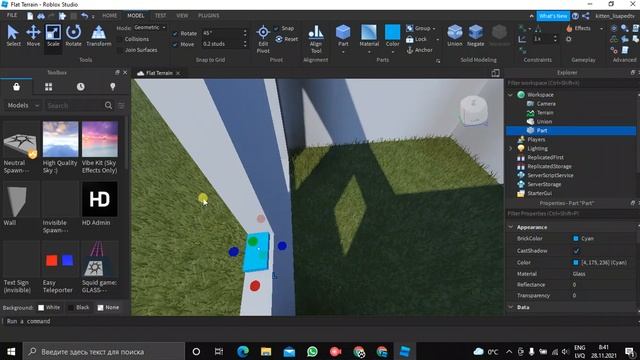Open Toolbox filter options icon
The height and width of the screenshot is (360, 640).
[x=121, y=105]
